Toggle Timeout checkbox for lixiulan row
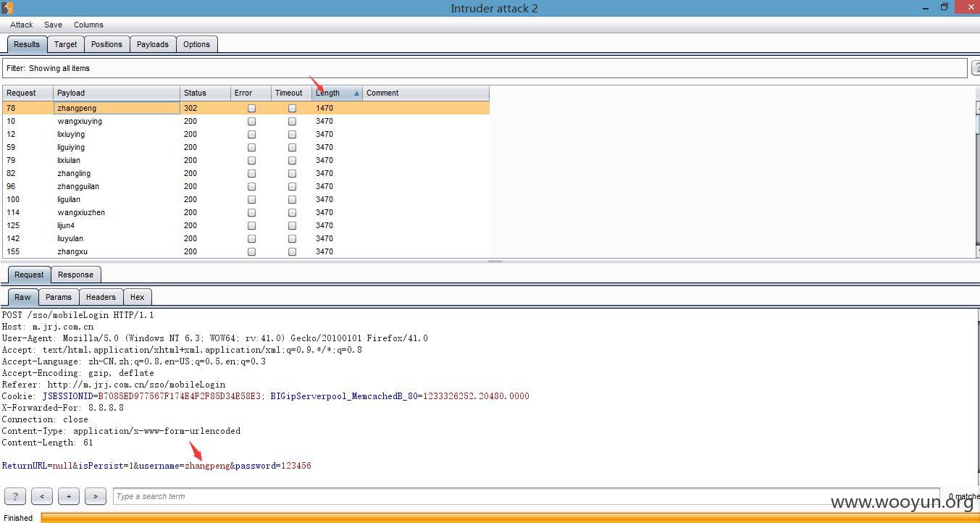Viewport: 980px width, 523px height. [x=292, y=160]
